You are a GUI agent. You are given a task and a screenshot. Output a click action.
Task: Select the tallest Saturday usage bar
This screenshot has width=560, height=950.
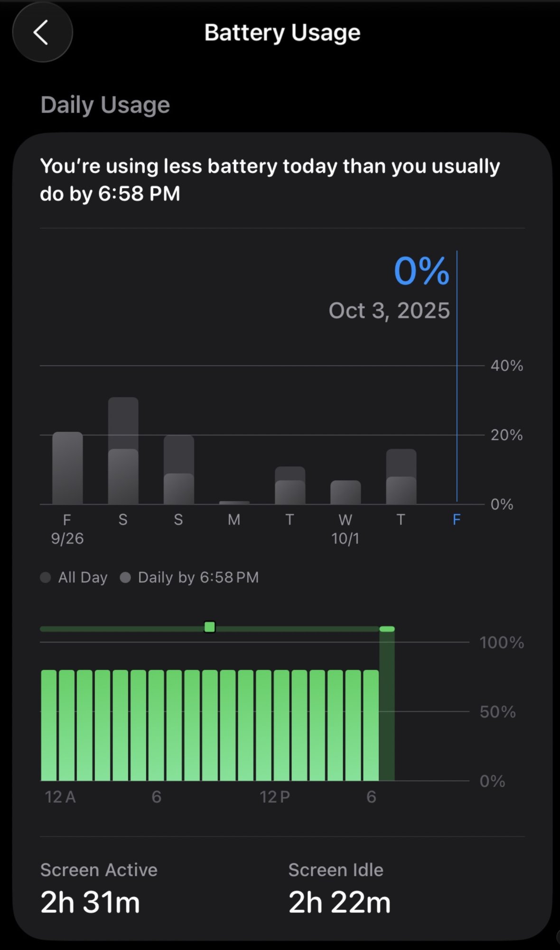(123, 450)
